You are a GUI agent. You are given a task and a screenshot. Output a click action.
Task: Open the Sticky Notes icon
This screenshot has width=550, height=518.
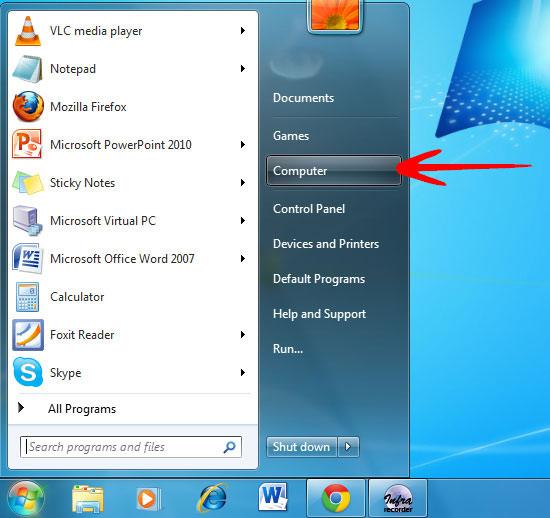pos(28,182)
